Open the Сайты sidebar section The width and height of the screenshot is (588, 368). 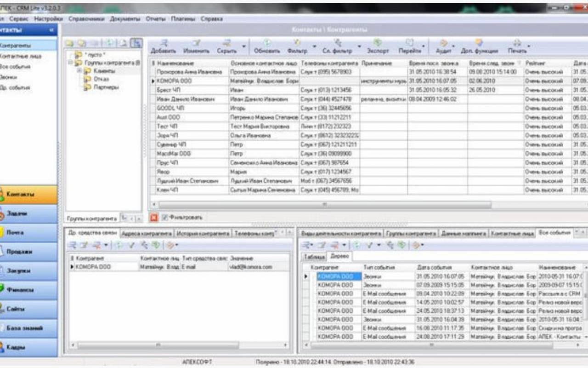28,309
